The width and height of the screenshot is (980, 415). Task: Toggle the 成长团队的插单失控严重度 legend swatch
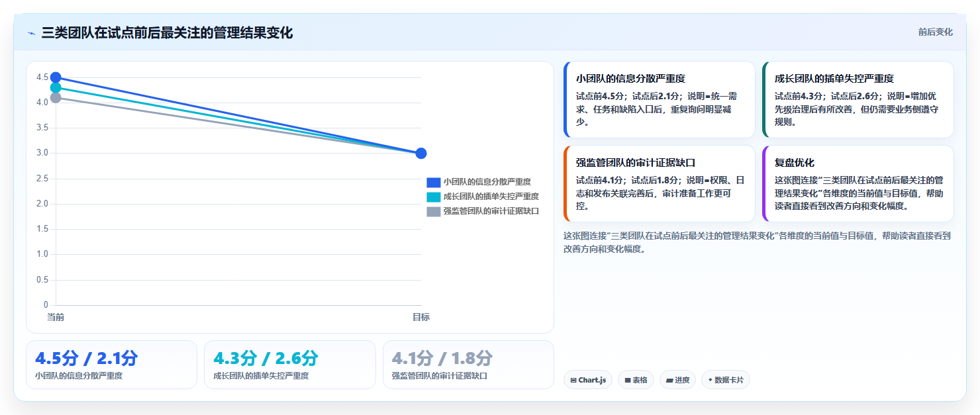click(434, 197)
